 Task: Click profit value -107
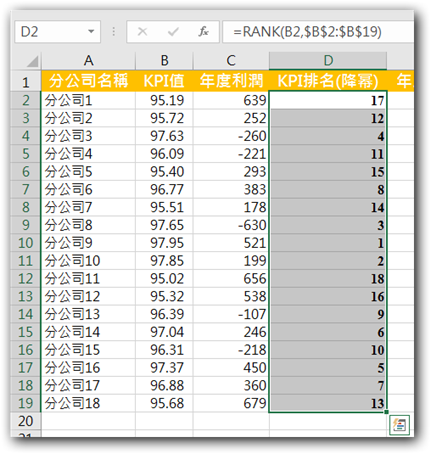(231, 314)
